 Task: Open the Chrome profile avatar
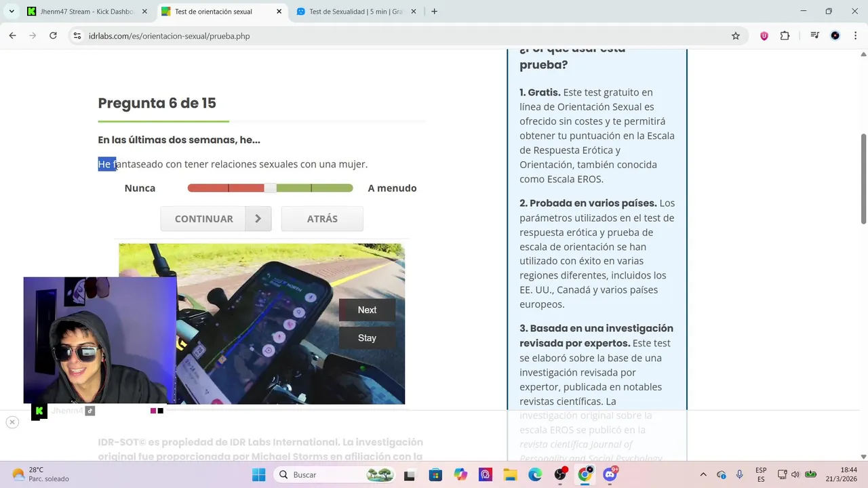pyautogui.click(x=835, y=36)
